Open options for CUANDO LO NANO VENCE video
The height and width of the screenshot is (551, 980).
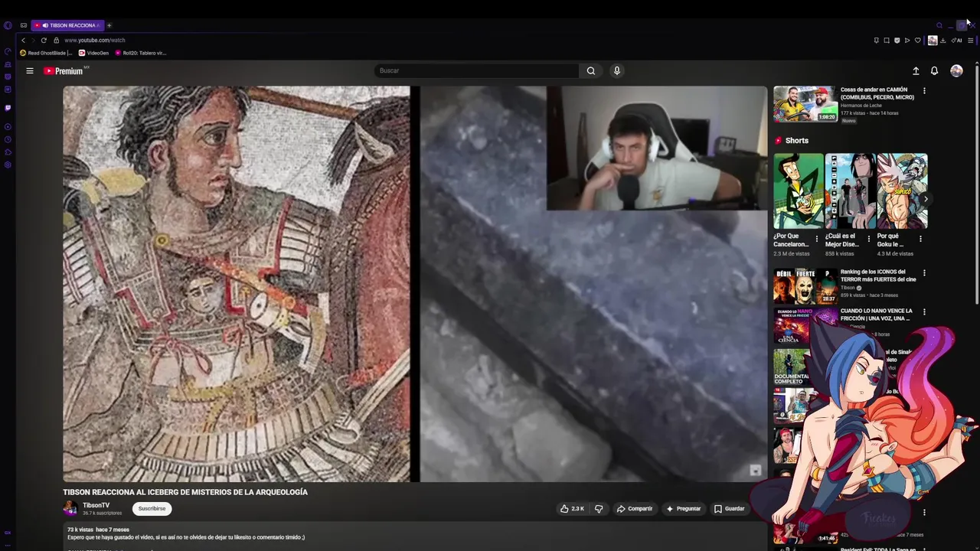[x=924, y=312]
